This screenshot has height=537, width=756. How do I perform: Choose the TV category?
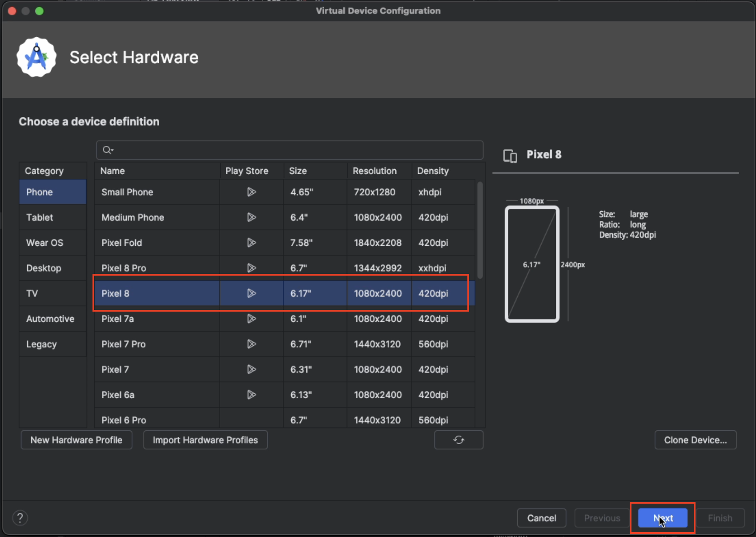pyautogui.click(x=53, y=293)
